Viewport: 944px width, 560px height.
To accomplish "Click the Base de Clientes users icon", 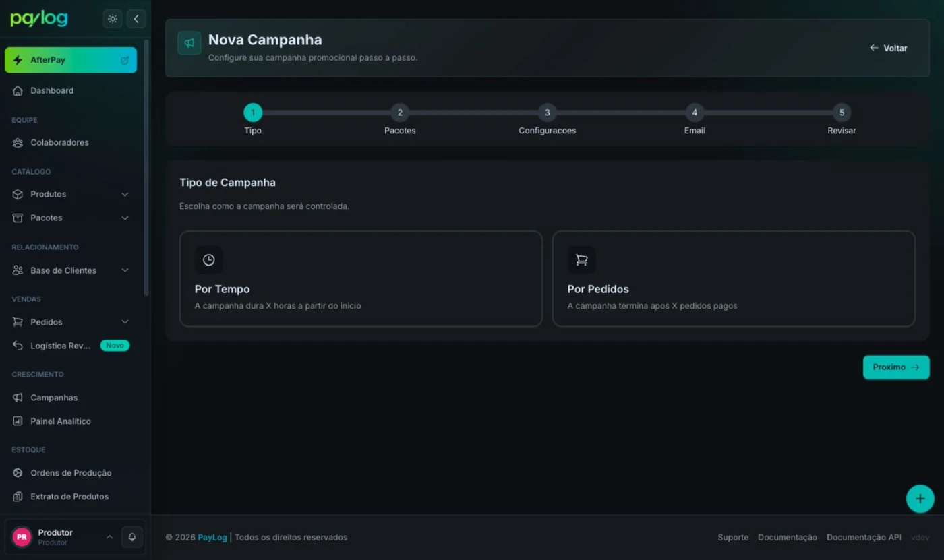I will pyautogui.click(x=18, y=270).
